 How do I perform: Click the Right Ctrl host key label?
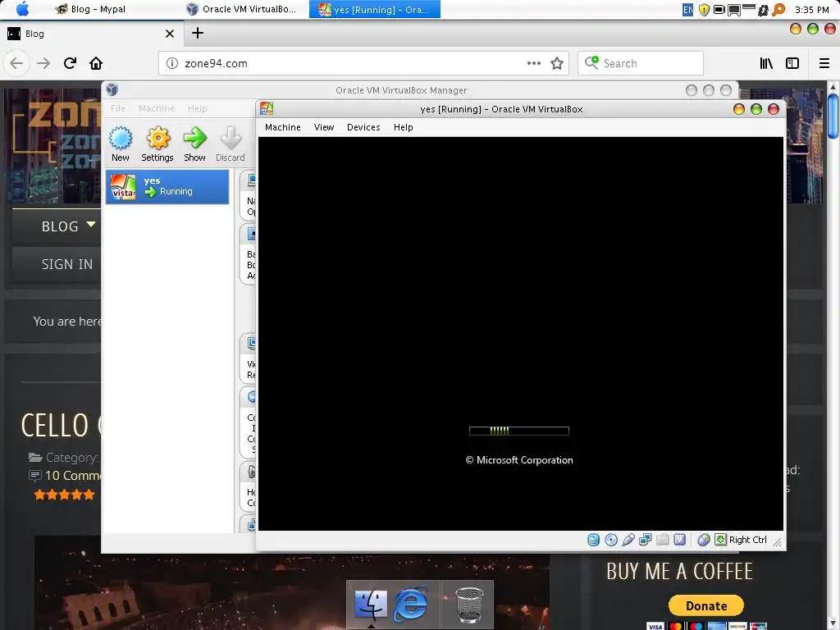[748, 540]
